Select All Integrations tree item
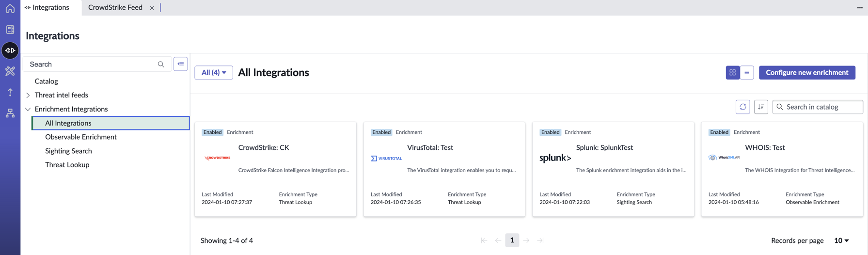The height and width of the screenshot is (255, 868). click(111, 123)
